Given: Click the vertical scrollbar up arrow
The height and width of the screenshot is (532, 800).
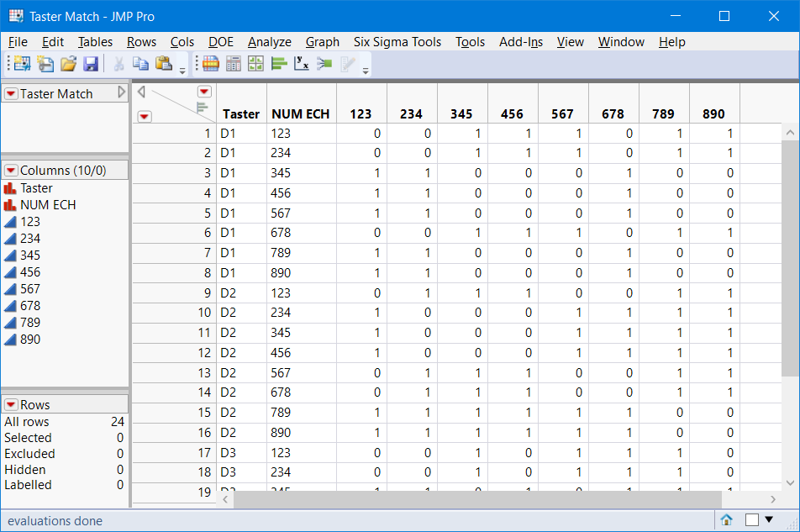Looking at the screenshot, I should (790, 133).
